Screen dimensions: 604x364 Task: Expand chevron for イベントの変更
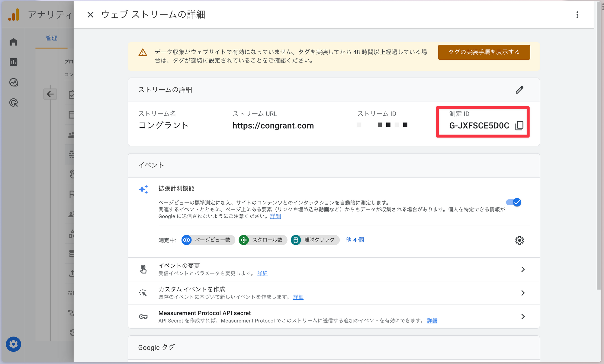pyautogui.click(x=523, y=269)
